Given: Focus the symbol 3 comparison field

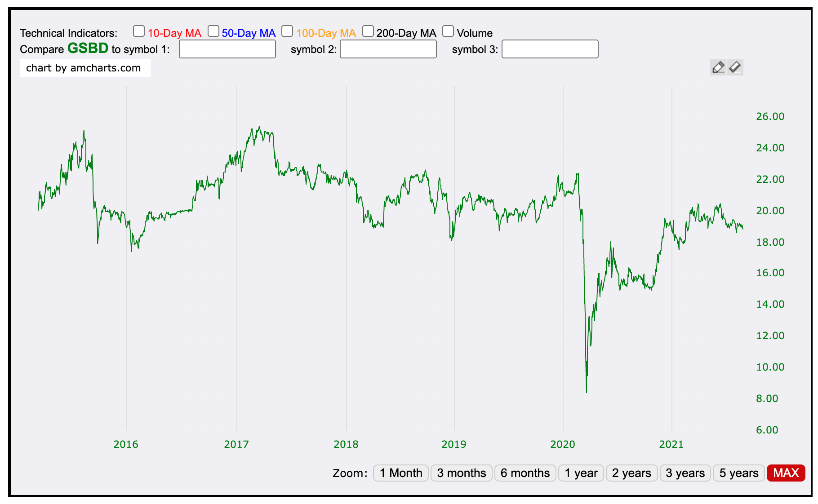Looking at the screenshot, I should pyautogui.click(x=550, y=49).
